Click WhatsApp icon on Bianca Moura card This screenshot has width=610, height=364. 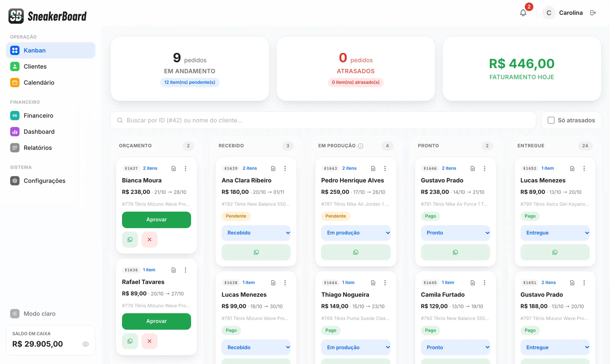coord(130,240)
